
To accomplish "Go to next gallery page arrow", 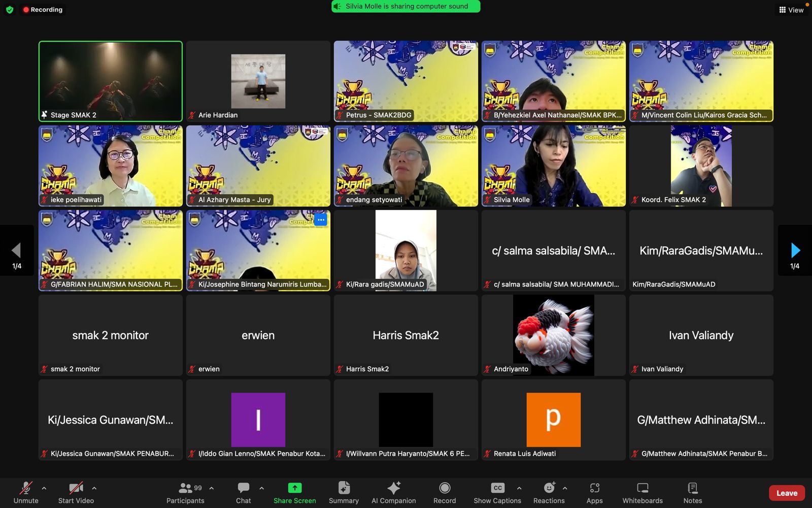I will pos(795,250).
